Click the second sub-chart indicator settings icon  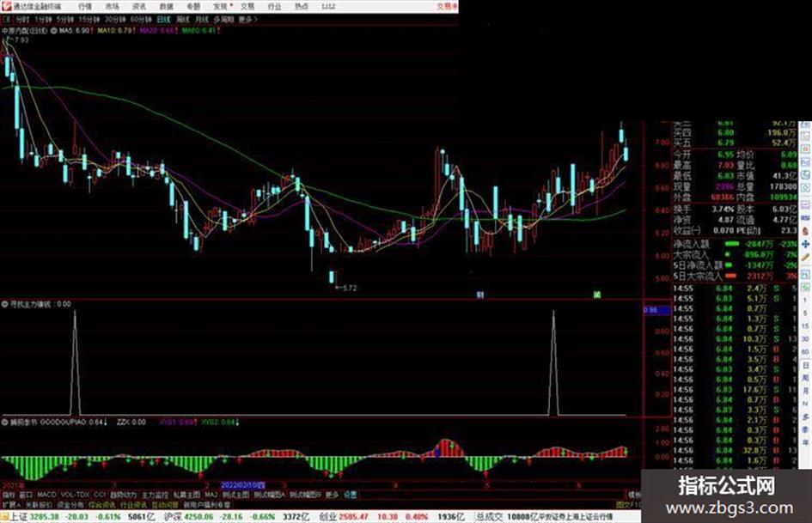coord(5,305)
